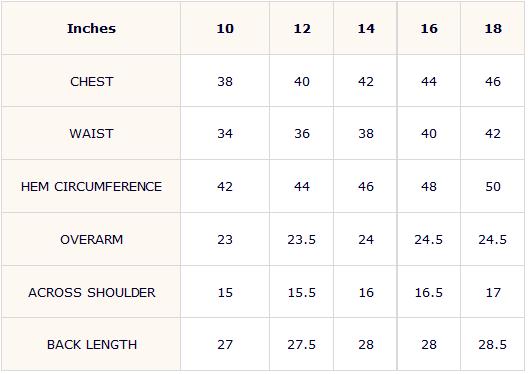Click the HEM CIRCUMFERENCE row label
Screen dimensions: 528x374
click(x=91, y=186)
